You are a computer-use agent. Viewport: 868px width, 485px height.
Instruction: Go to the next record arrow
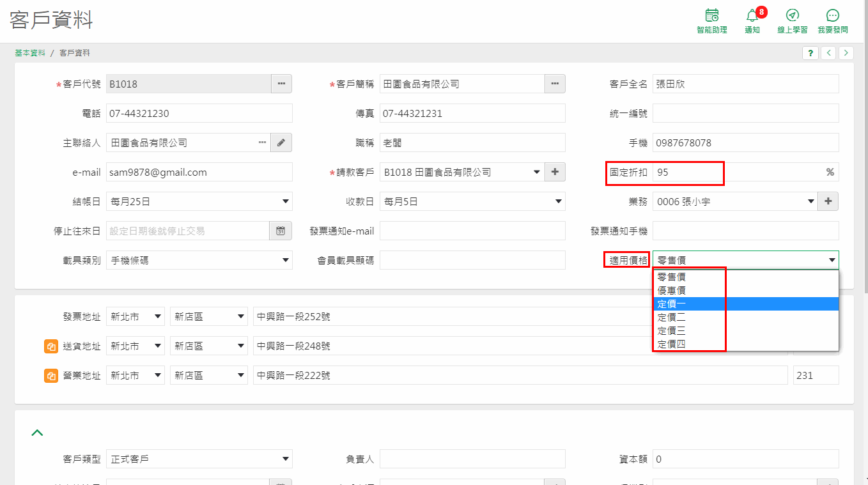[846, 53]
